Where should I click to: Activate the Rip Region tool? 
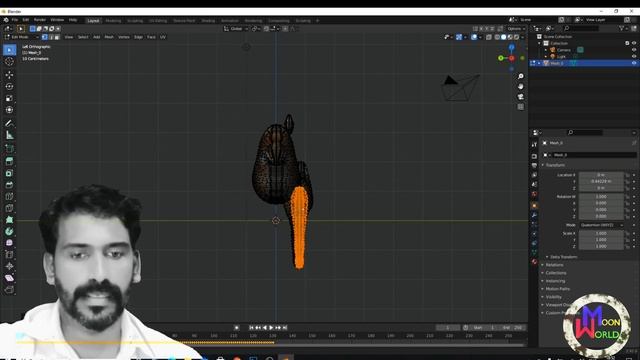[x=9, y=290]
